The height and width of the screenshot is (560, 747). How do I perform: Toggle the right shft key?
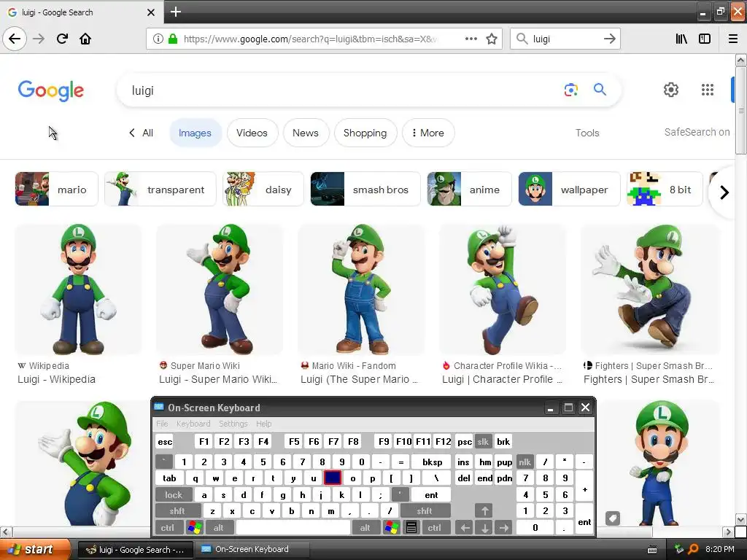[x=425, y=511]
